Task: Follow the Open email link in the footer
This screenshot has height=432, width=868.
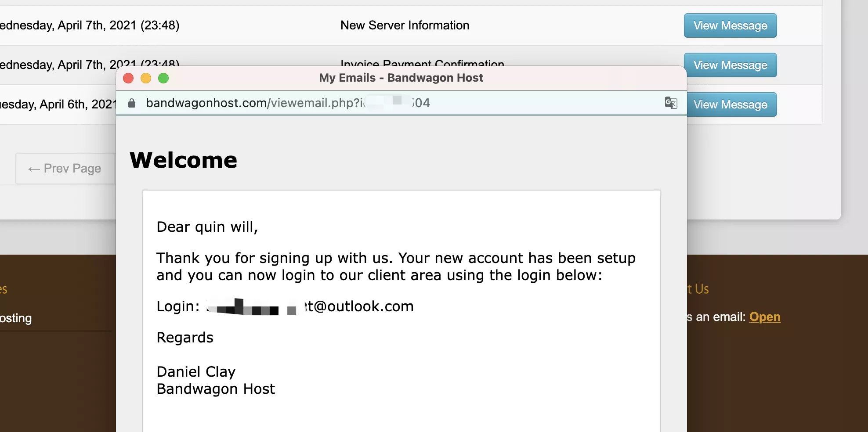Action: coord(765,317)
